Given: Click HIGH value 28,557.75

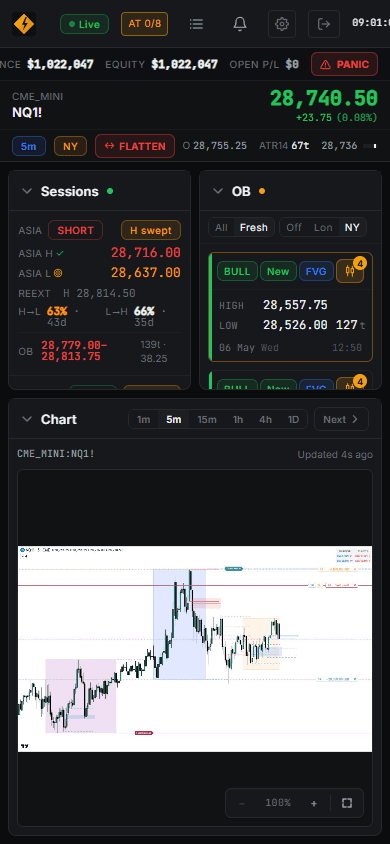Looking at the screenshot, I should click(x=295, y=305).
